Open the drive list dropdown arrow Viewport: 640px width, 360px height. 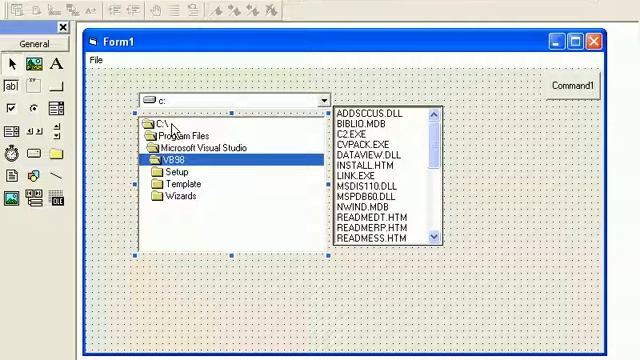tap(324, 100)
